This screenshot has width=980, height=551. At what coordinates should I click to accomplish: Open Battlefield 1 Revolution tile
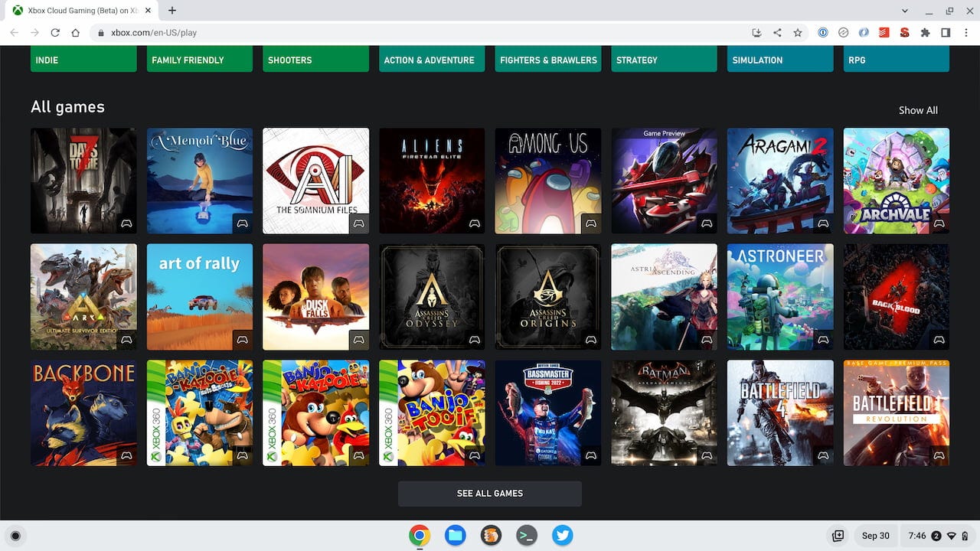[x=897, y=413]
